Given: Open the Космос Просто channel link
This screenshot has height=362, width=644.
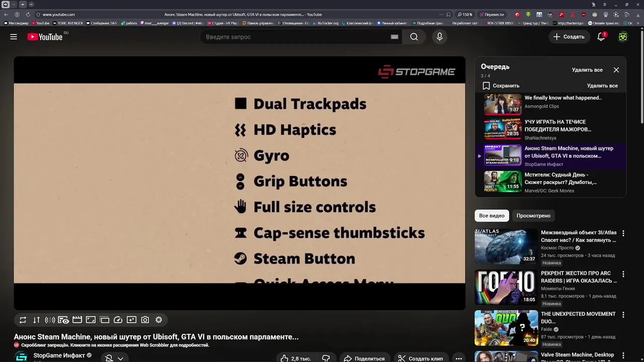Looking at the screenshot, I should [x=557, y=248].
